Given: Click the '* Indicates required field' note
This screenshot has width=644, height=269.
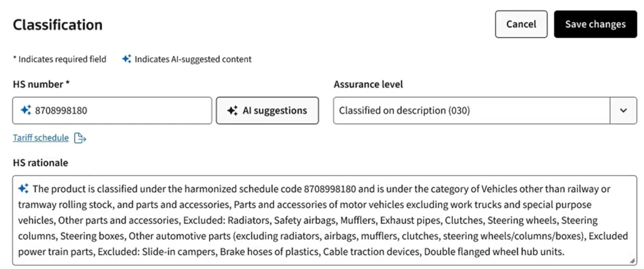Looking at the screenshot, I should [59, 59].
